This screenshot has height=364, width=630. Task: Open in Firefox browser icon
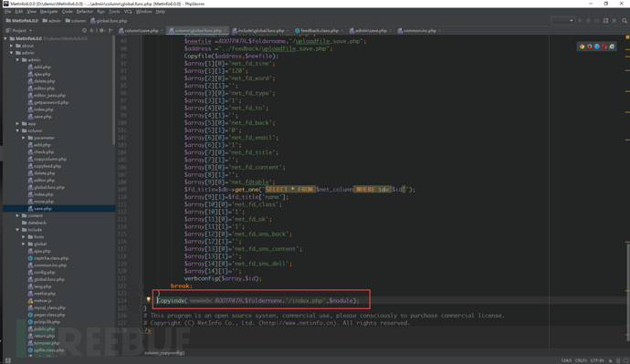pyautogui.click(x=590, y=47)
